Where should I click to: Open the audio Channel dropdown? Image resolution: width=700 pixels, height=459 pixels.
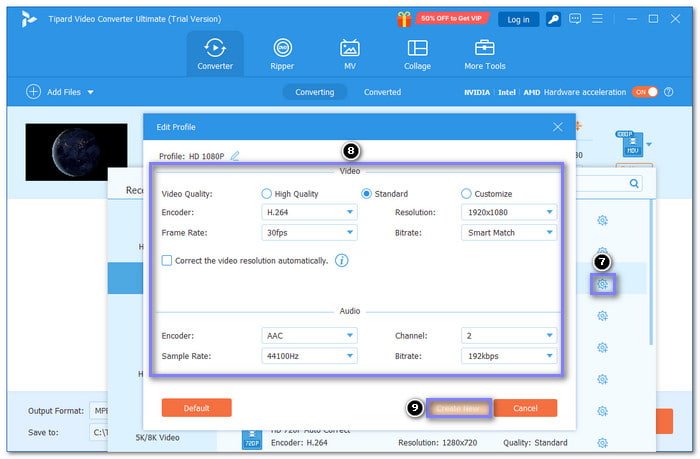[x=509, y=335]
